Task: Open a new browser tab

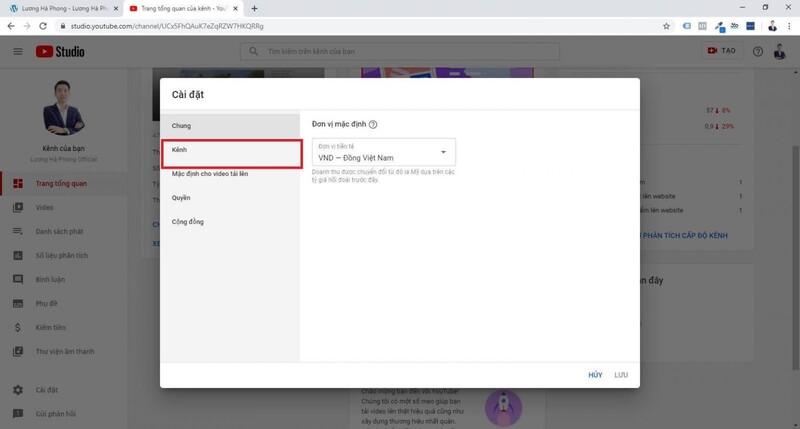Action: [x=254, y=8]
